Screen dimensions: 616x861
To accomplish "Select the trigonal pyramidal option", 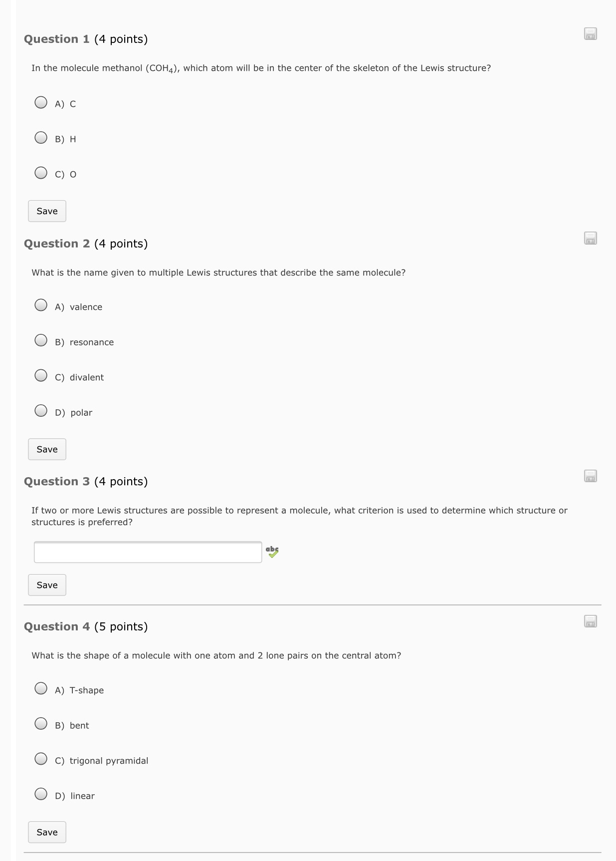I will point(41,759).
